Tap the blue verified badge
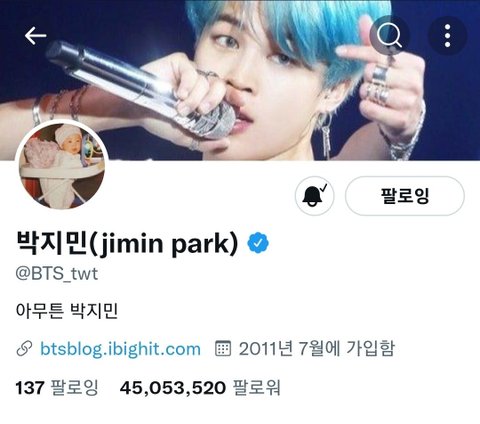This screenshot has height=424, width=480. pyautogui.click(x=258, y=243)
